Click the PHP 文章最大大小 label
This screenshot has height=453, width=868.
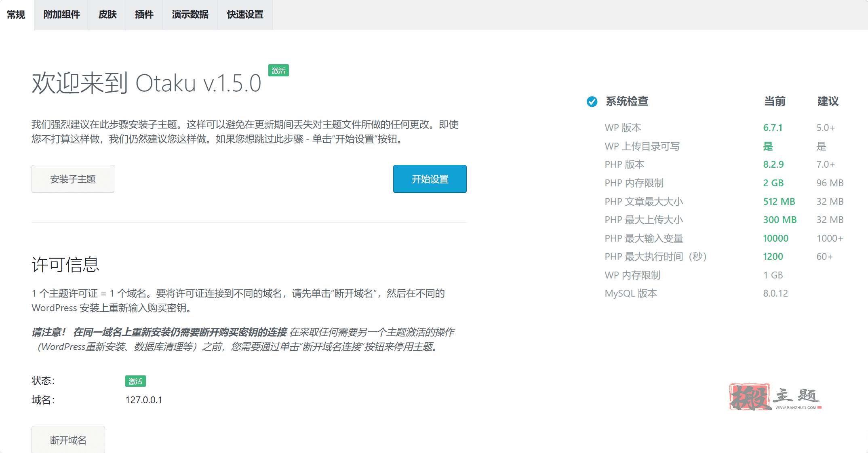pyautogui.click(x=644, y=202)
